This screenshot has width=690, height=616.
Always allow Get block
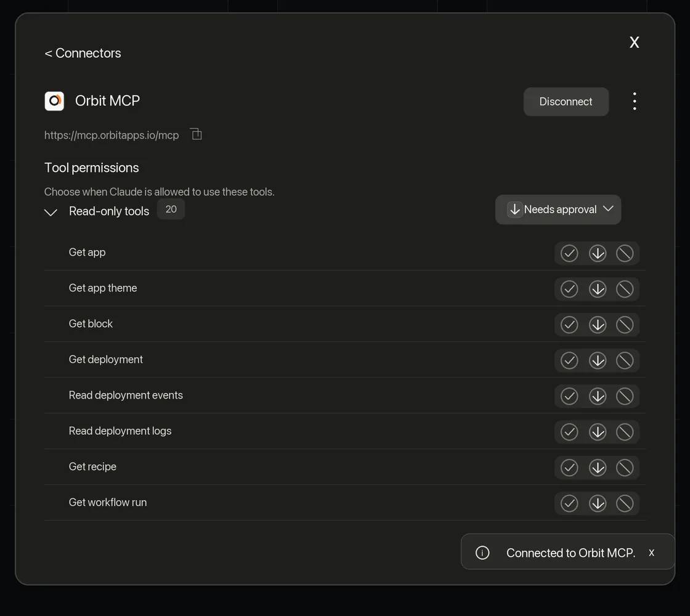569,325
